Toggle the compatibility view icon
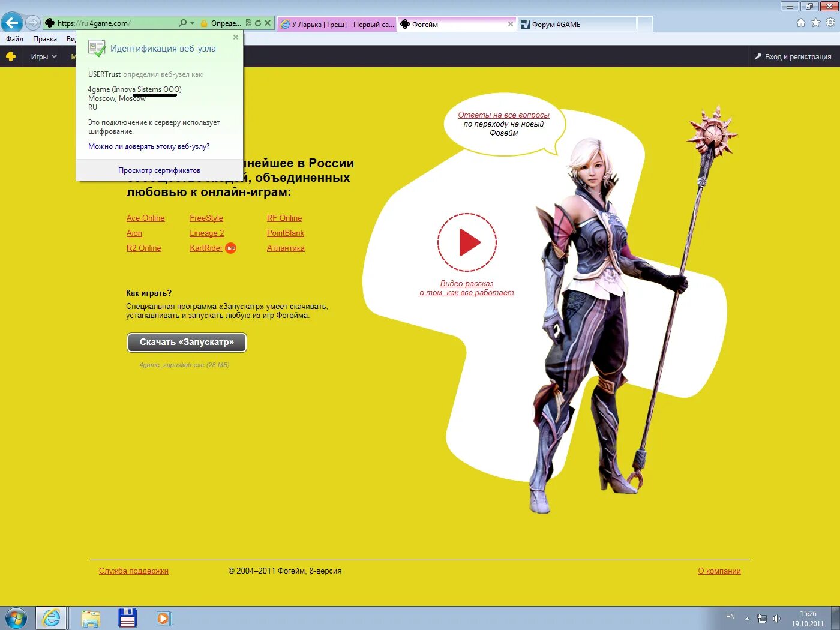 click(x=248, y=23)
